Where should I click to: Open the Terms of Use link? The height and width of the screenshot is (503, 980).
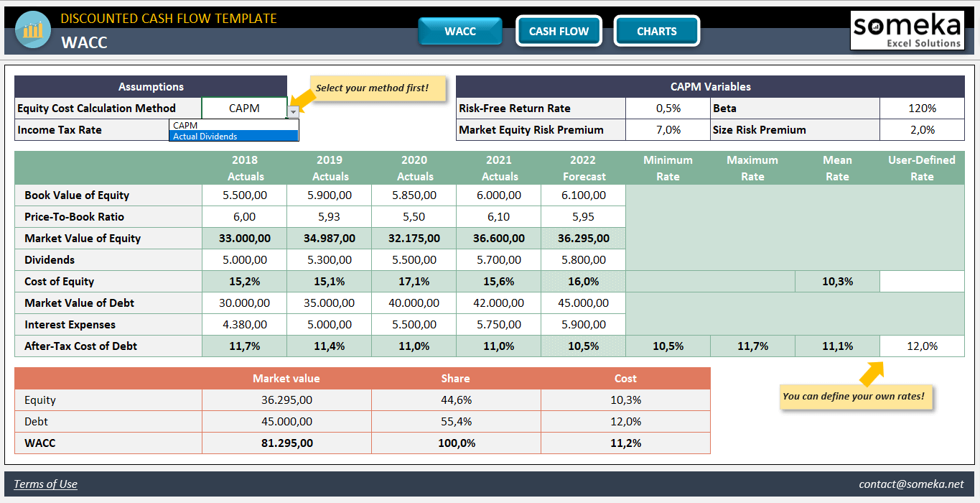(45, 484)
